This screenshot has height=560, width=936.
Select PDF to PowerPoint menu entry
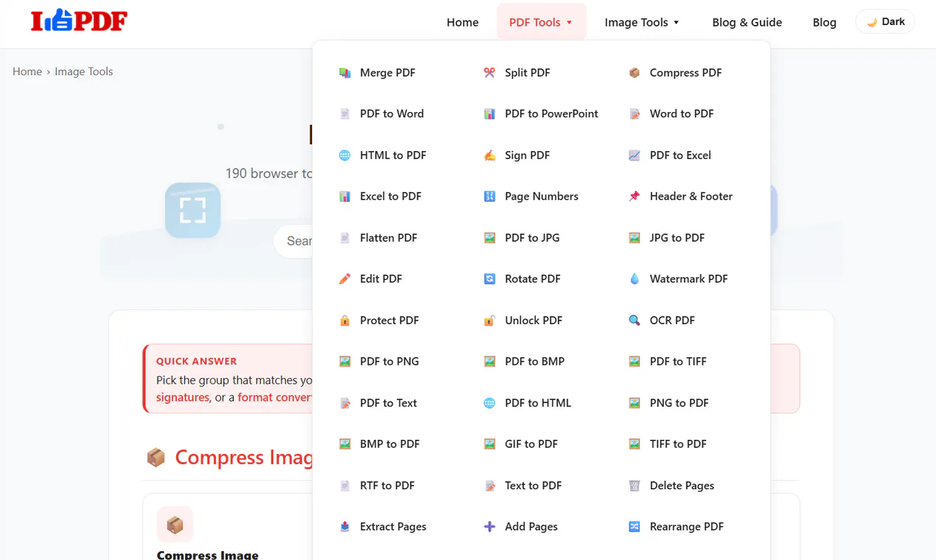point(552,114)
